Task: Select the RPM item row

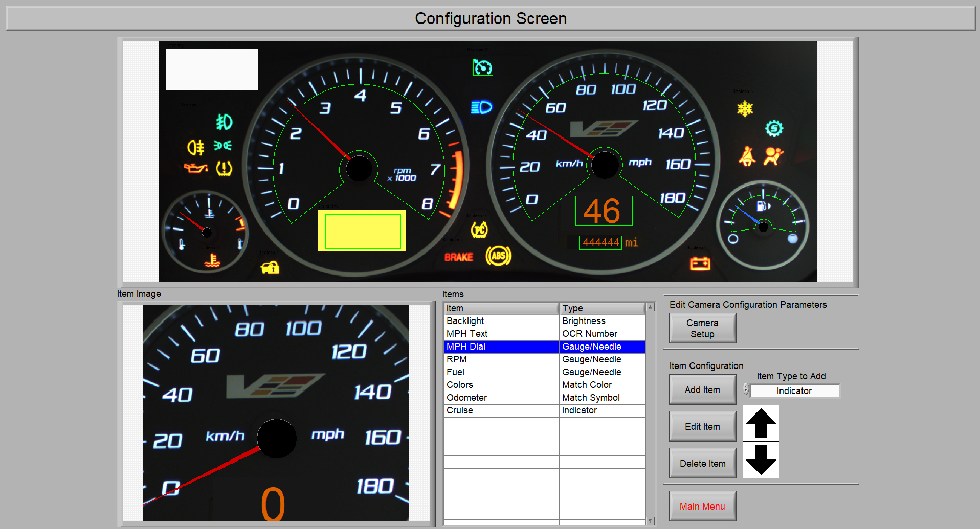Action: (x=545, y=359)
